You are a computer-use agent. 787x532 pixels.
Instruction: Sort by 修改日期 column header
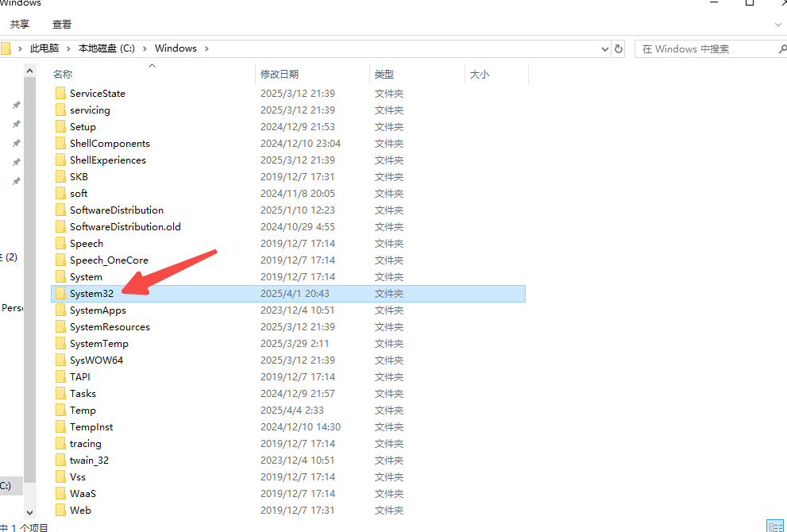click(280, 75)
